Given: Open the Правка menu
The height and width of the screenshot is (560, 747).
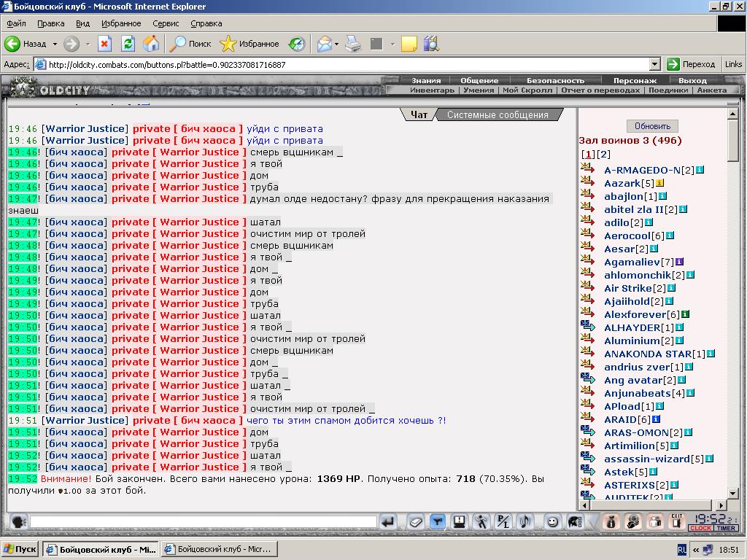Looking at the screenshot, I should click(50, 23).
